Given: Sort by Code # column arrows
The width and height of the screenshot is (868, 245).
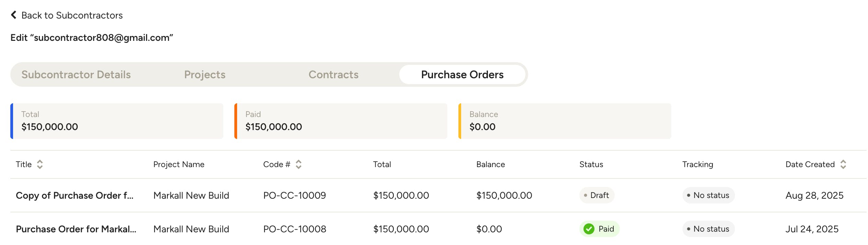Looking at the screenshot, I should (x=299, y=164).
